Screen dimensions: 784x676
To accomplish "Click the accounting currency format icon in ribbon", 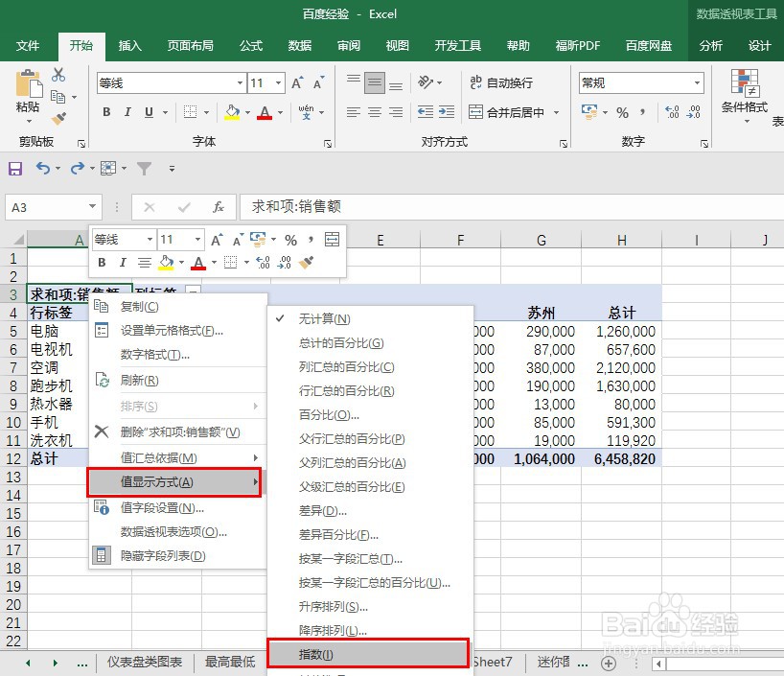I will click(589, 112).
